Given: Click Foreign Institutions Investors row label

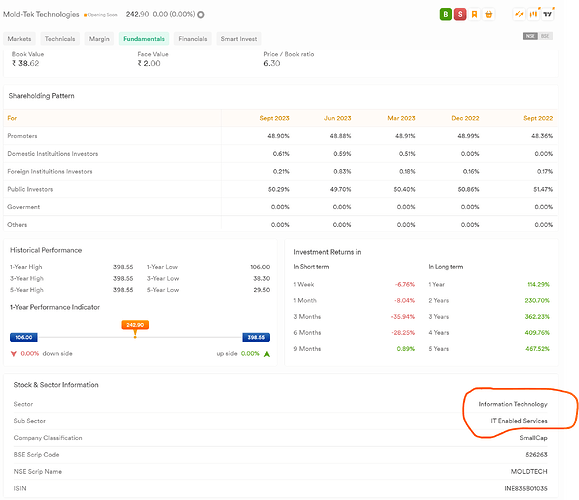Looking at the screenshot, I should [x=50, y=171].
